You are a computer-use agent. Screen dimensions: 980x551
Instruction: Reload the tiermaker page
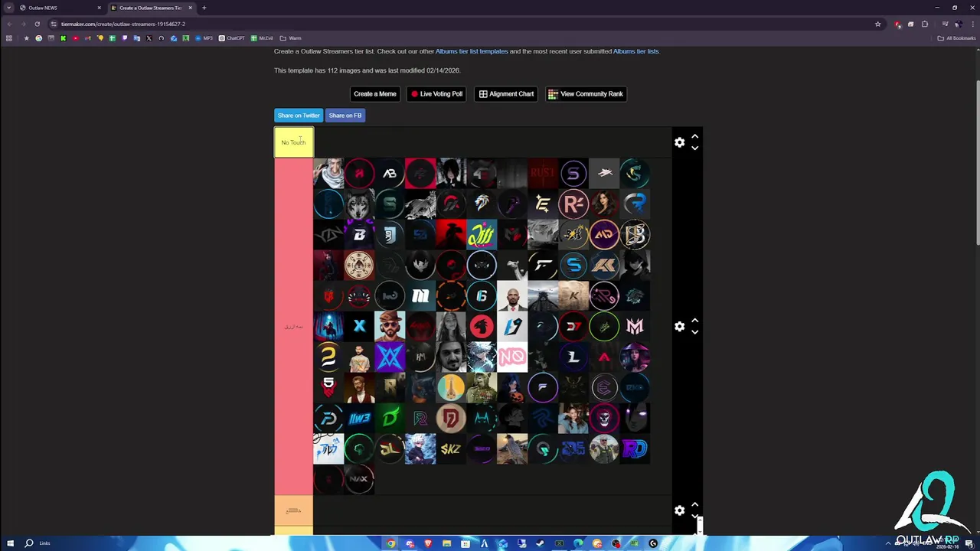click(x=37, y=24)
